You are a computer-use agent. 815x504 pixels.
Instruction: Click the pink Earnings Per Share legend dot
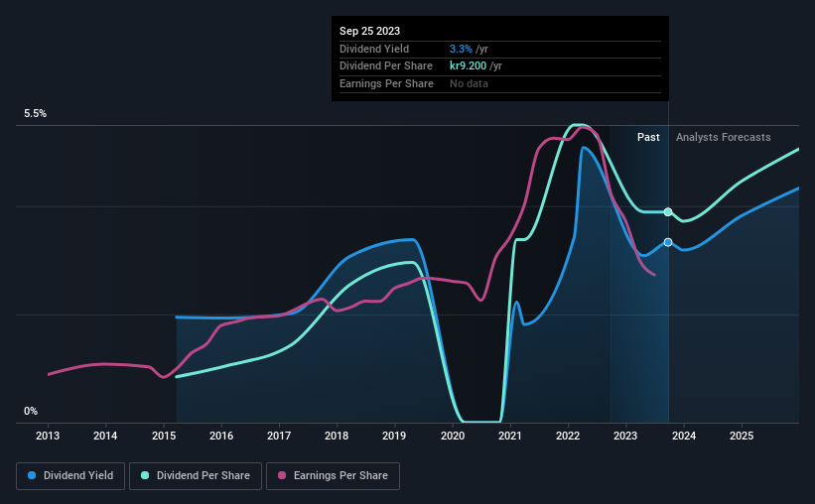pyautogui.click(x=282, y=475)
